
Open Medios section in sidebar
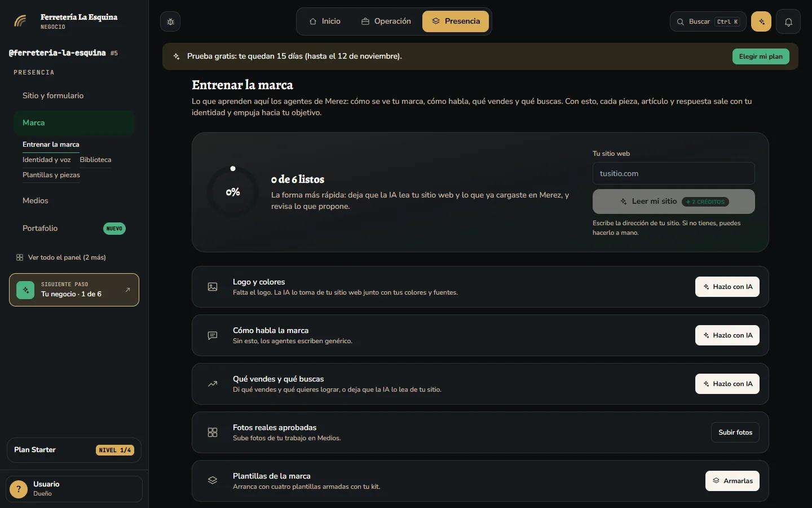(x=74, y=200)
